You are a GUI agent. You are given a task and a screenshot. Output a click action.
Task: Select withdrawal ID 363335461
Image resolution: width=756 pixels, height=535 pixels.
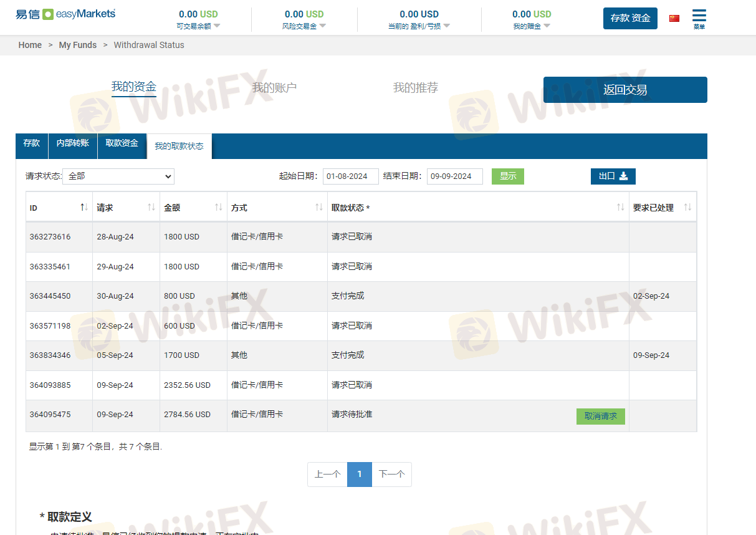(x=50, y=267)
